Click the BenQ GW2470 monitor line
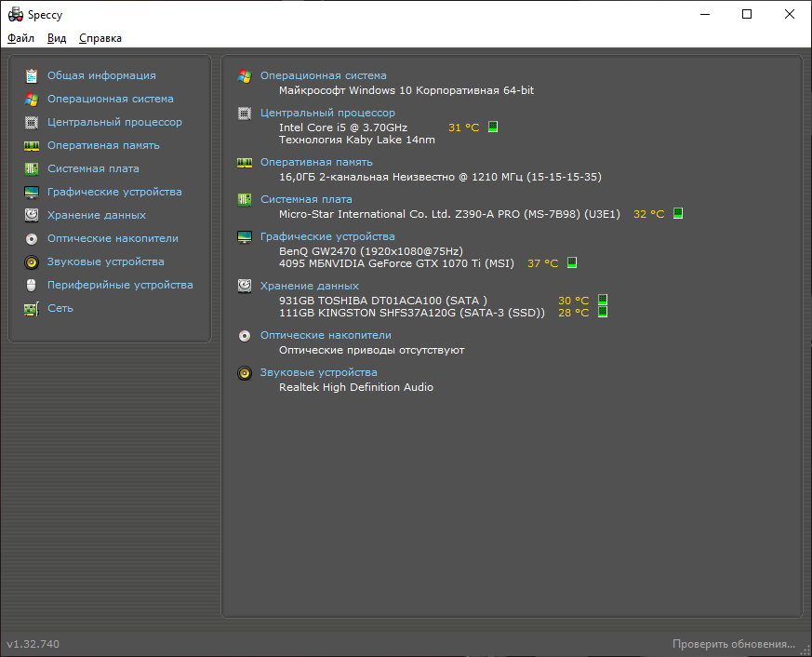Screen dimensions: 812x657 [x=371, y=251]
